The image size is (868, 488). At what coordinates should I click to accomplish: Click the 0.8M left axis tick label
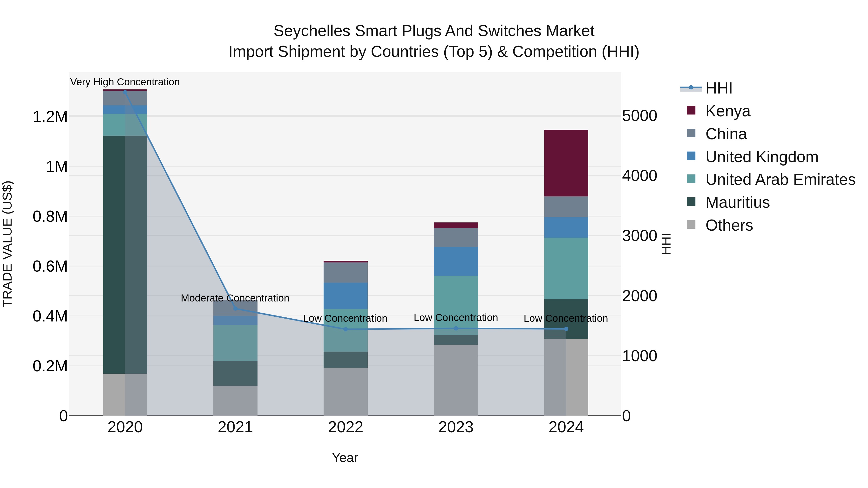click(50, 216)
